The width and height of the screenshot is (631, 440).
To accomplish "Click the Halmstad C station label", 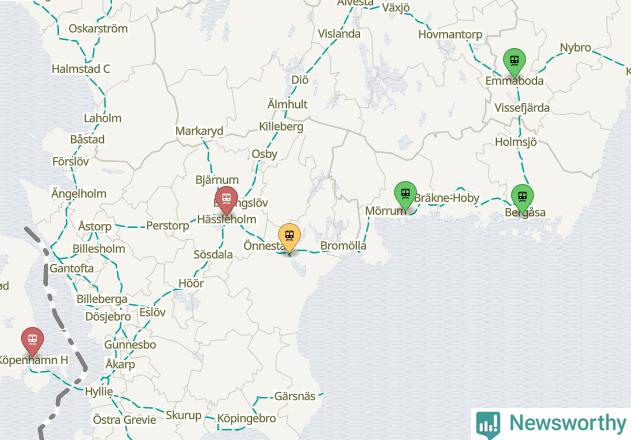I will pyautogui.click(x=81, y=69).
